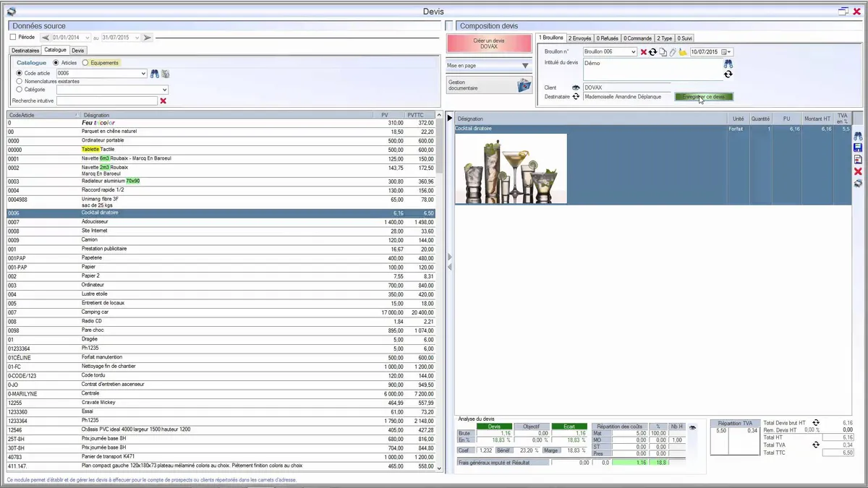Click the refresh icon next to Destinataire

click(x=576, y=96)
